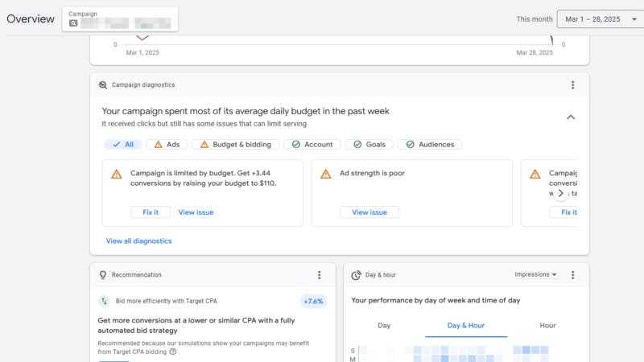
Task: Click the Recommendation lightbulb icon
Action: tap(103, 275)
